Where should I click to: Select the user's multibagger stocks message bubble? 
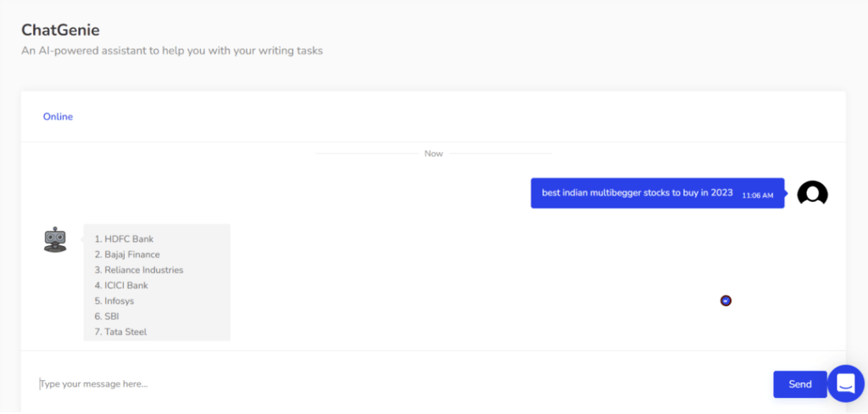tap(637, 193)
